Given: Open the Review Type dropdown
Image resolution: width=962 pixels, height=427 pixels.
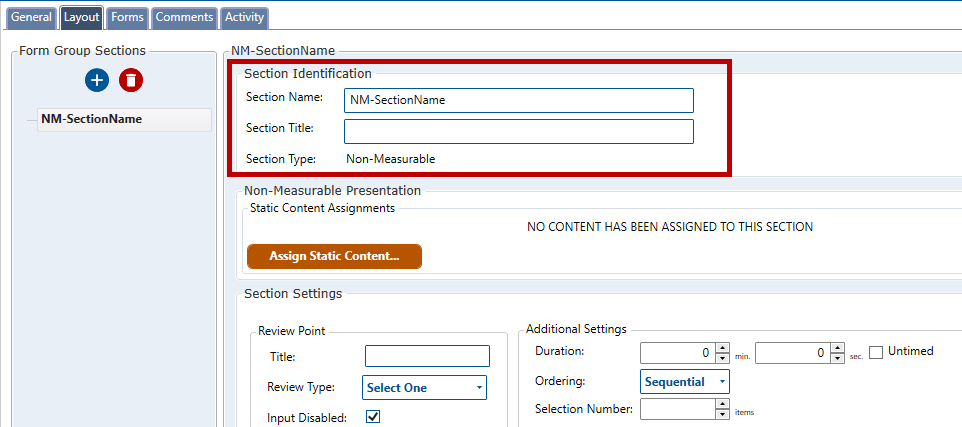Looking at the screenshot, I should pyautogui.click(x=424, y=387).
